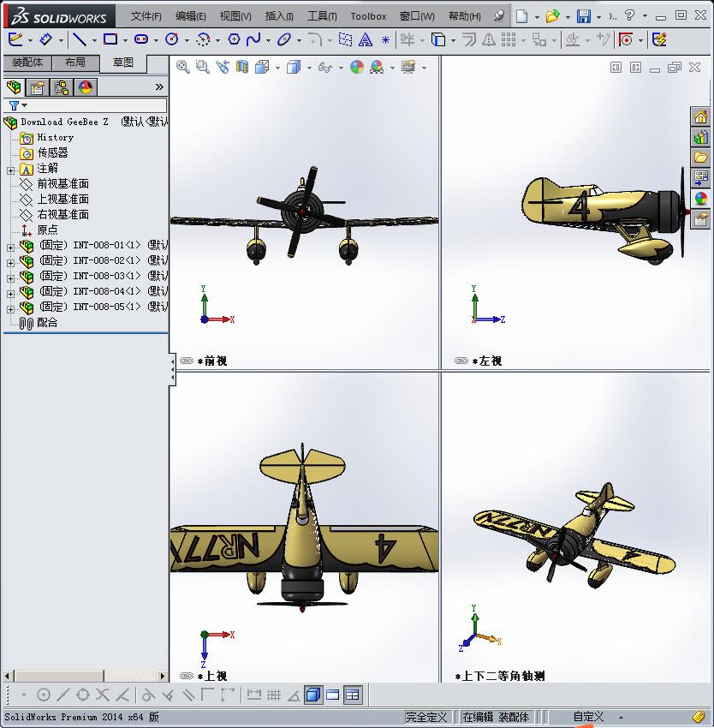Click the New document icon
This screenshot has height=728, width=714.
point(522,16)
